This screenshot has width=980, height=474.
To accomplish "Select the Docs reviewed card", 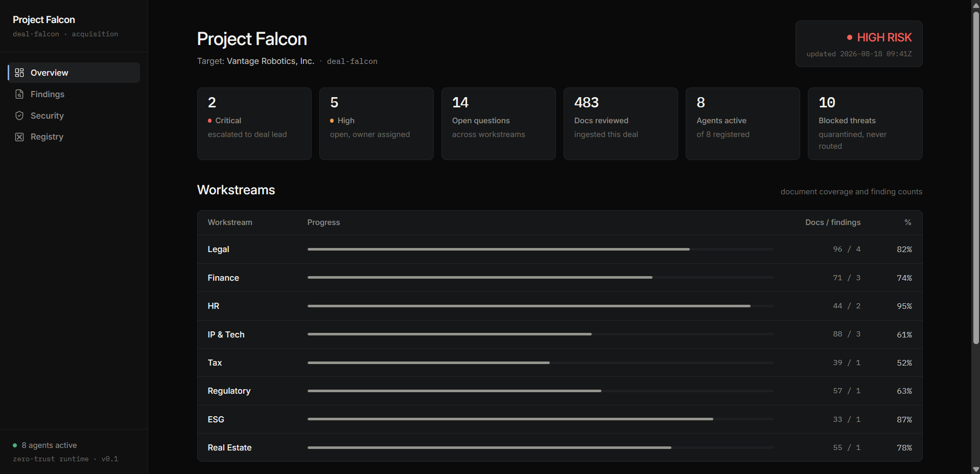I will pyautogui.click(x=620, y=124).
